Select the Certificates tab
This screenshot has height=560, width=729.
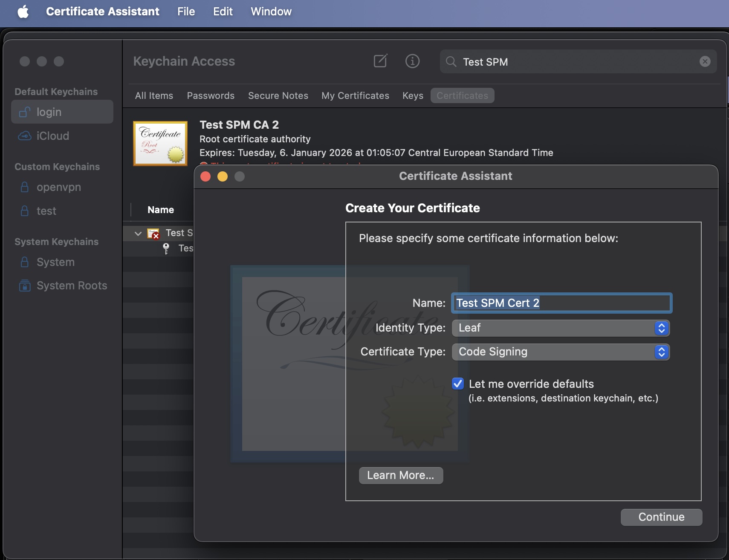click(x=462, y=95)
